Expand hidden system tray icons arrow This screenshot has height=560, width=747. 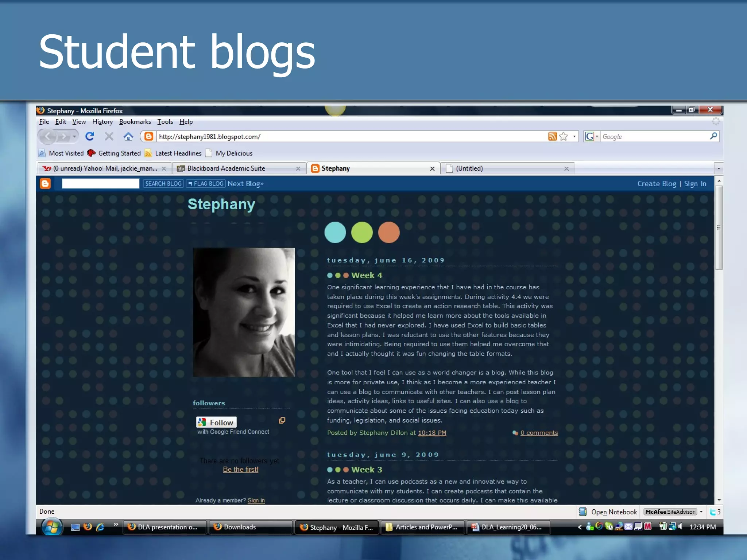(580, 527)
